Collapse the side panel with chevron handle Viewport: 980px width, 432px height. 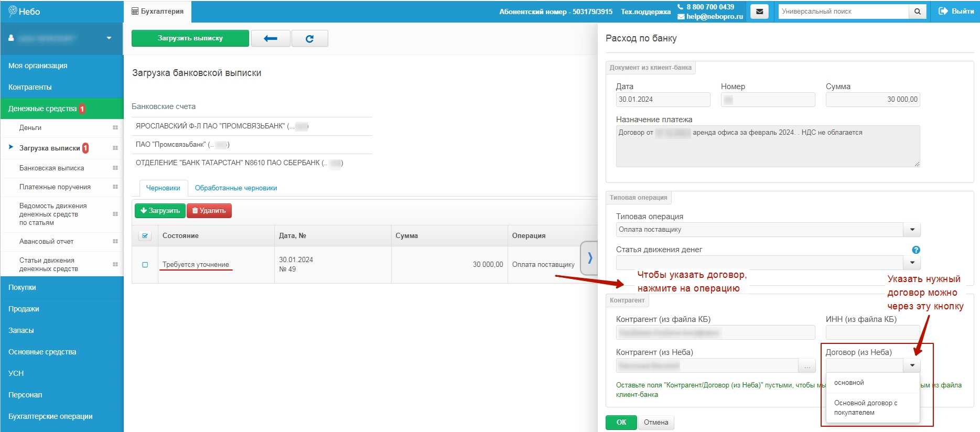[589, 257]
